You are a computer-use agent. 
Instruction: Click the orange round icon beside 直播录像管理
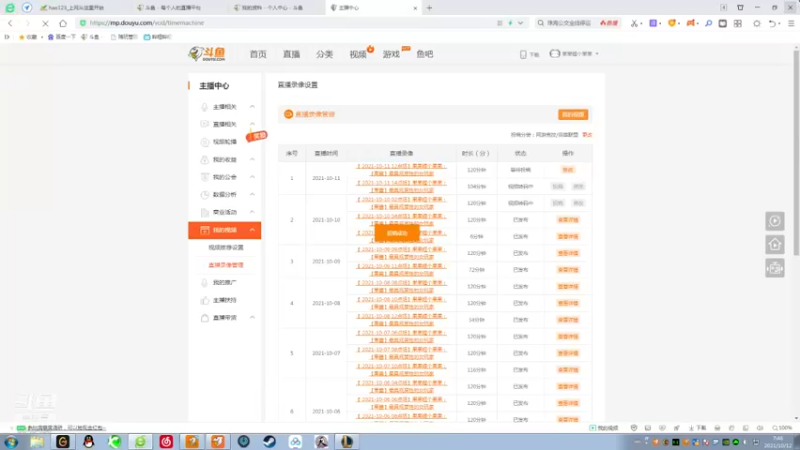pos(288,114)
